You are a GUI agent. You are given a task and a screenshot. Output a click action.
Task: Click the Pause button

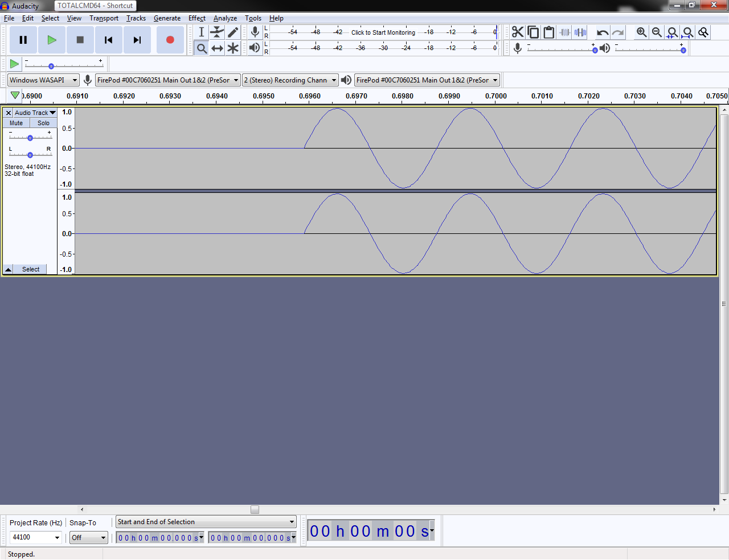pos(23,40)
